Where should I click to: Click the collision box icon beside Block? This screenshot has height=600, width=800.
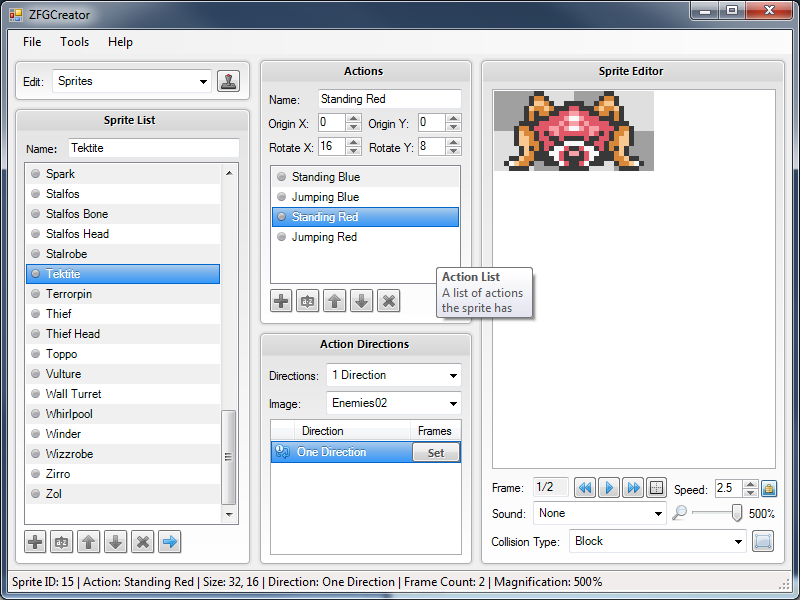(x=763, y=541)
